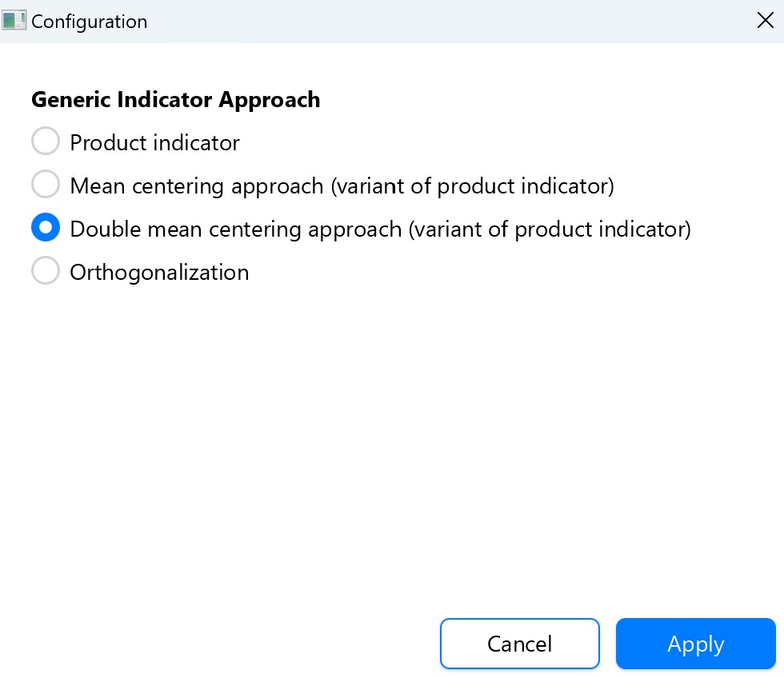The image size is (784, 678).
Task: Choose the Mean centering approach radio button
Action: pyautogui.click(x=46, y=185)
